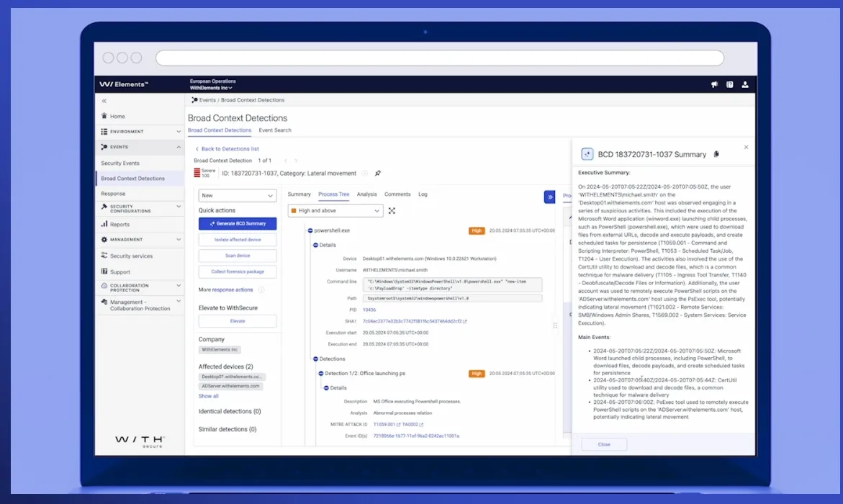Open the help icon in top bar
This screenshot has height=504, width=843.
pos(729,84)
